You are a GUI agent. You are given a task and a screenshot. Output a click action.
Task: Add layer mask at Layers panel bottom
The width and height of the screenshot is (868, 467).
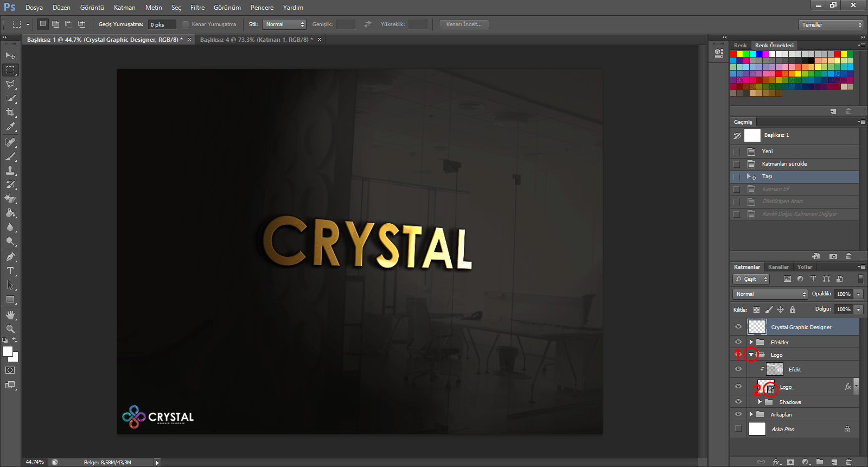click(x=791, y=462)
